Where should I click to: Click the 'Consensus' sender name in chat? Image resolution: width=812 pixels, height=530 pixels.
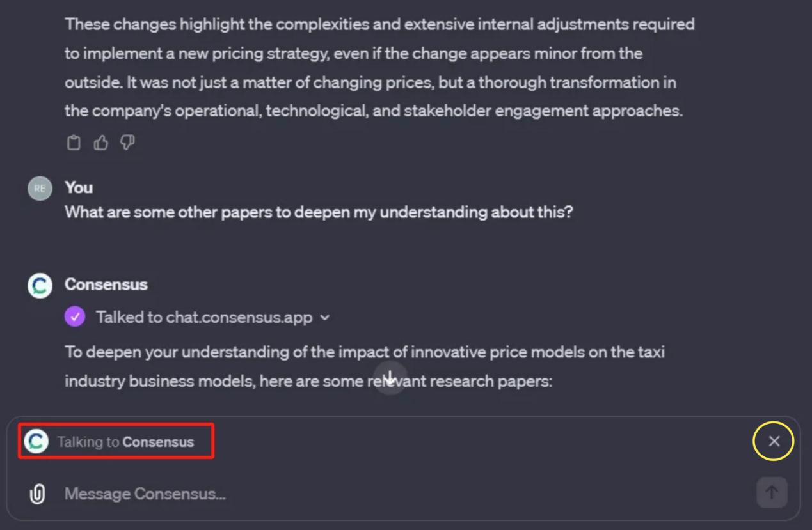tap(106, 284)
